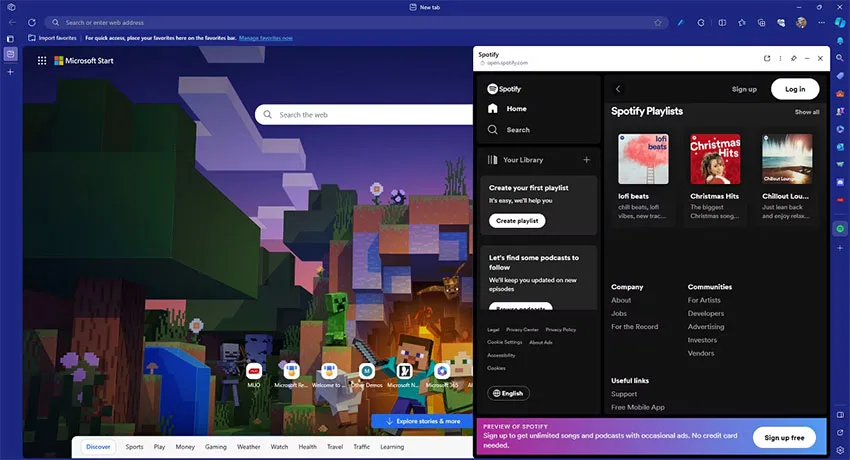Click For Artists under Communities
Viewport: 850px width, 460px height.
[704, 300]
